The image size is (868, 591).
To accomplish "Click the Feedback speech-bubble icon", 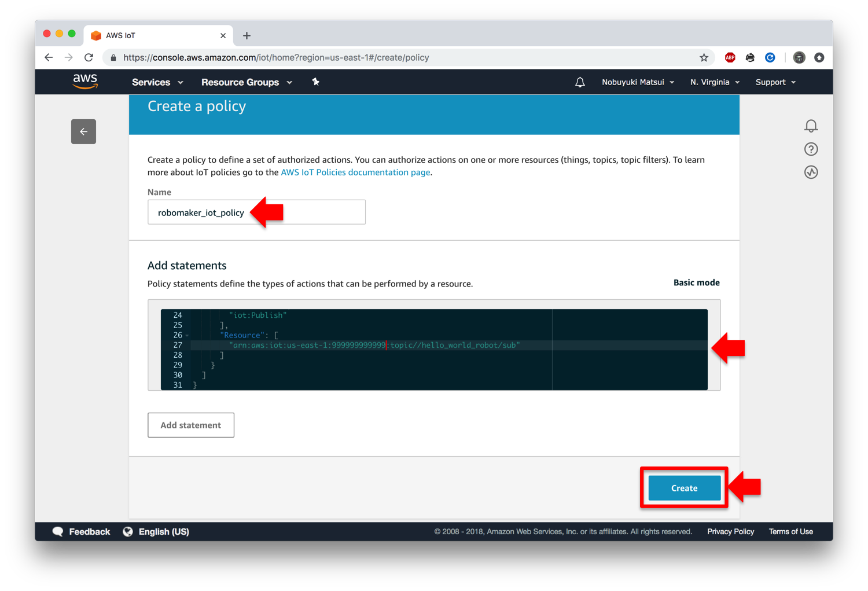I will click(x=58, y=531).
